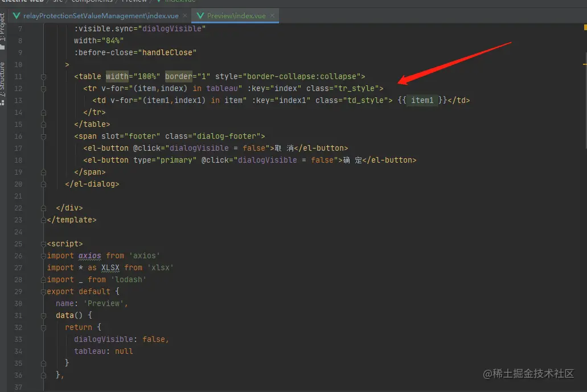Click the 确 定 button text on line 18
This screenshot has height=392, width=587.
point(352,160)
